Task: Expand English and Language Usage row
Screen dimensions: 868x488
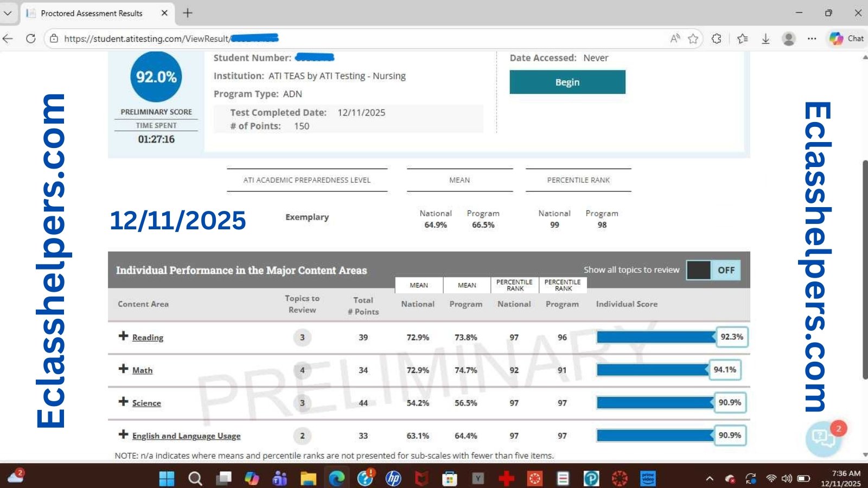Action: (124, 435)
